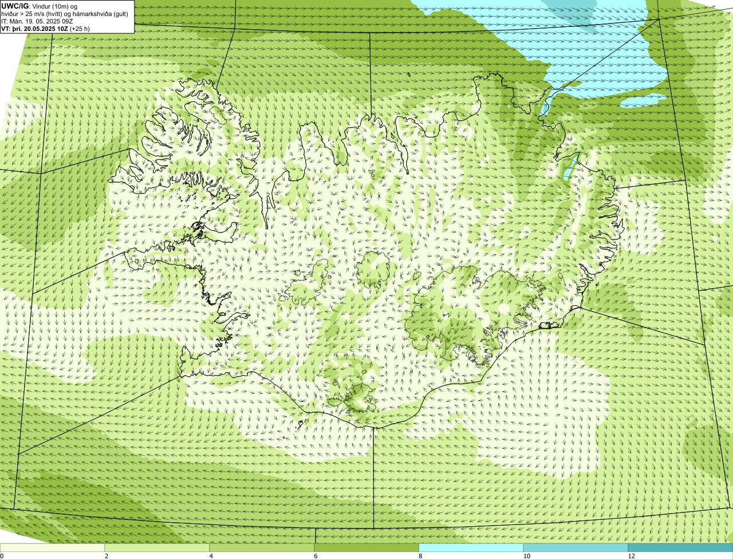The width and height of the screenshot is (733, 560).
Task: Select the 8–10 m/s light cyan band
Action: 471,548
